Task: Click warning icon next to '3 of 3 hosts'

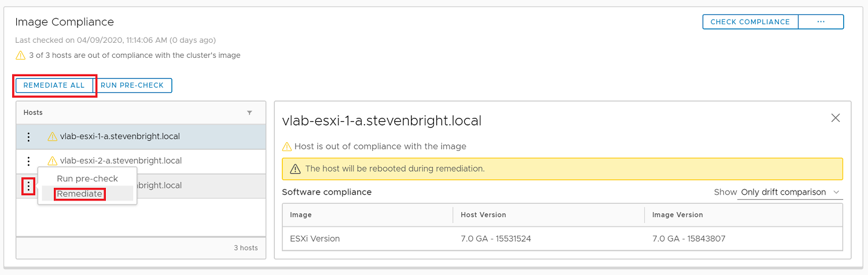Action: coord(20,55)
